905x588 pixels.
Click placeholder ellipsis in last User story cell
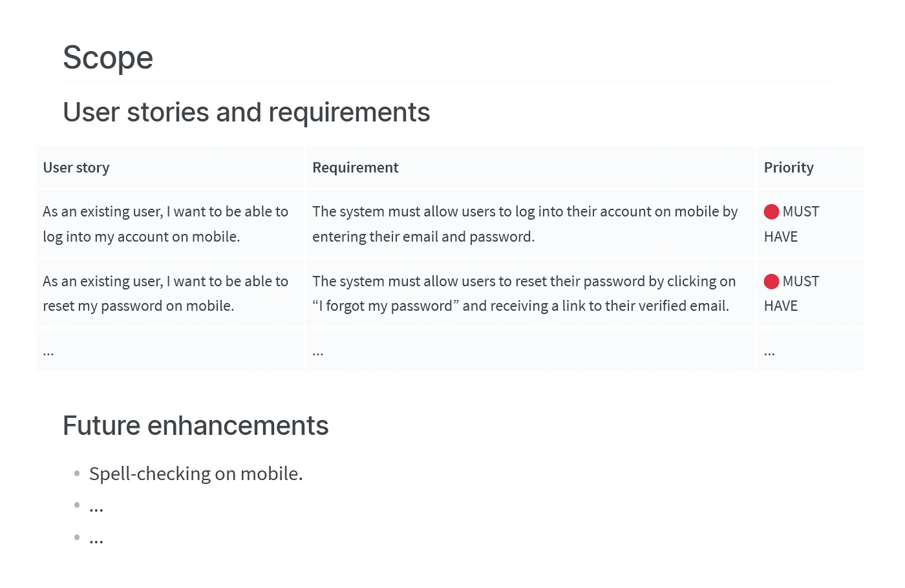tap(48, 352)
